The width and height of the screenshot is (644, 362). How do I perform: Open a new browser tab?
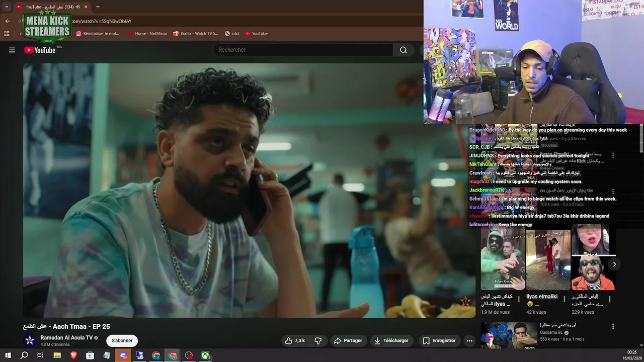(x=98, y=7)
